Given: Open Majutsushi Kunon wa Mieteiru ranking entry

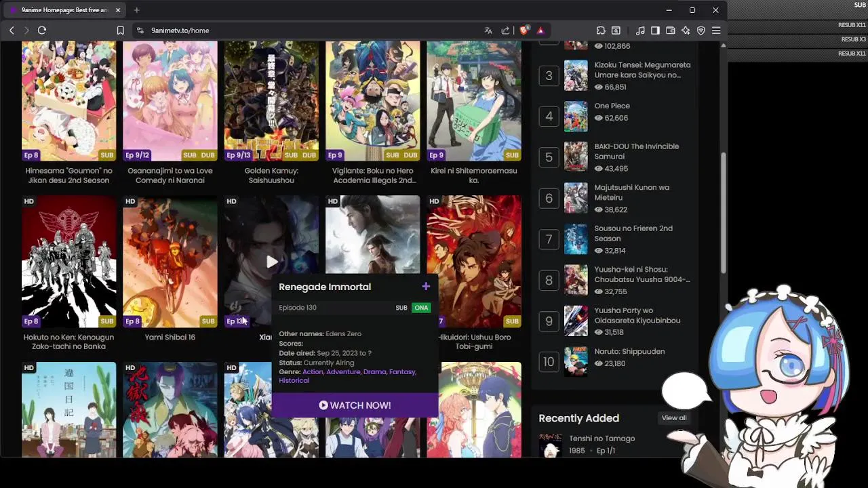Looking at the screenshot, I should [x=631, y=192].
